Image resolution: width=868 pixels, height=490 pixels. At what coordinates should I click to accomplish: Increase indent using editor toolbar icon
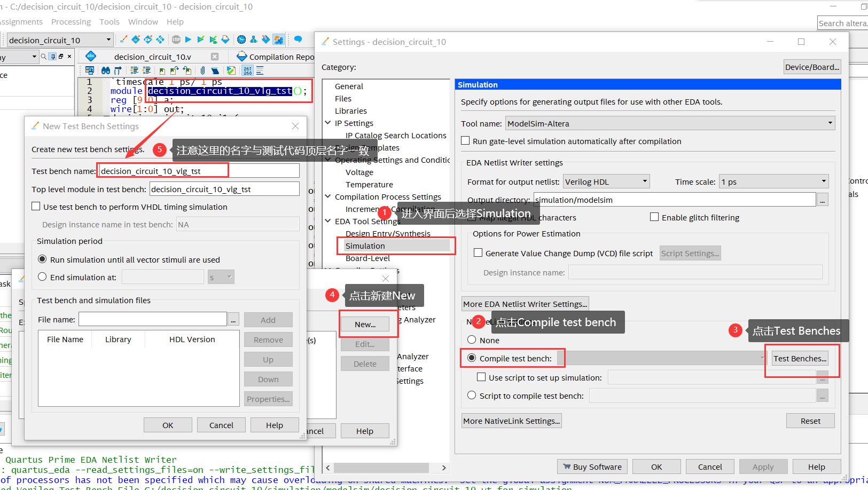(x=134, y=70)
